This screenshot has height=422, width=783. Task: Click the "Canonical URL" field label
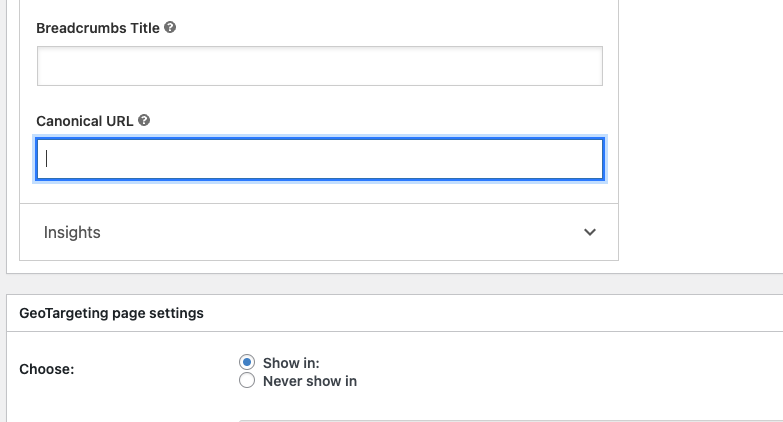tap(85, 120)
